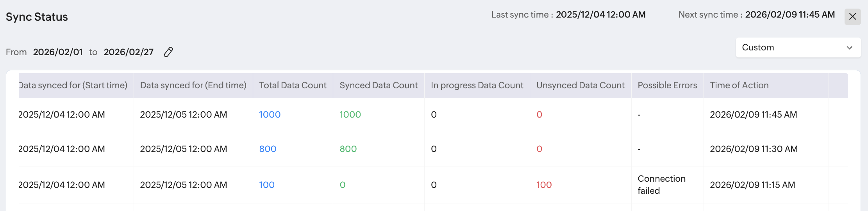Click the Synced Data Count column header
Viewport: 868px width, 211px height.
(x=379, y=85)
